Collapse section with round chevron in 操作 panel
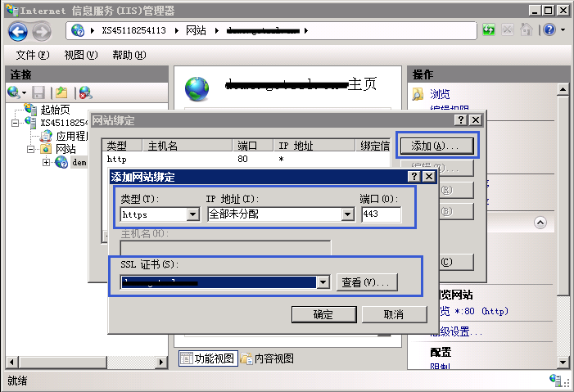Viewport: 574px width, 392px height. 540,223
